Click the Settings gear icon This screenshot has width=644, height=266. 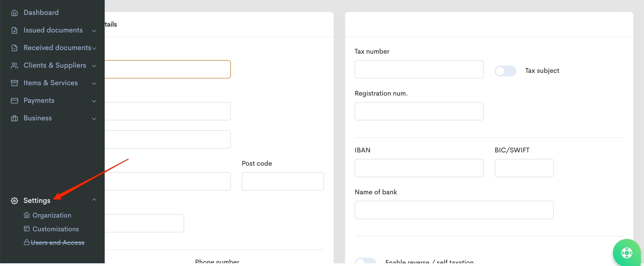tap(14, 201)
